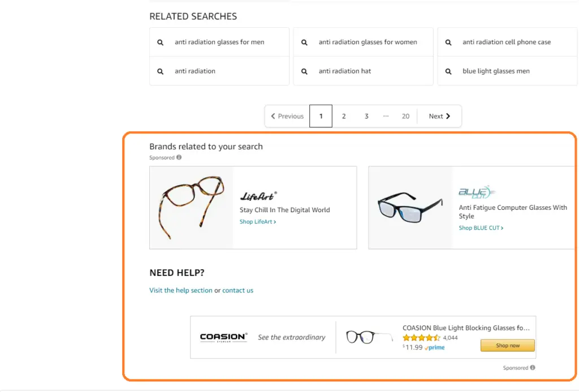
Task: Click search icon beside "anti radiation glasses for men"
Action: tap(161, 42)
